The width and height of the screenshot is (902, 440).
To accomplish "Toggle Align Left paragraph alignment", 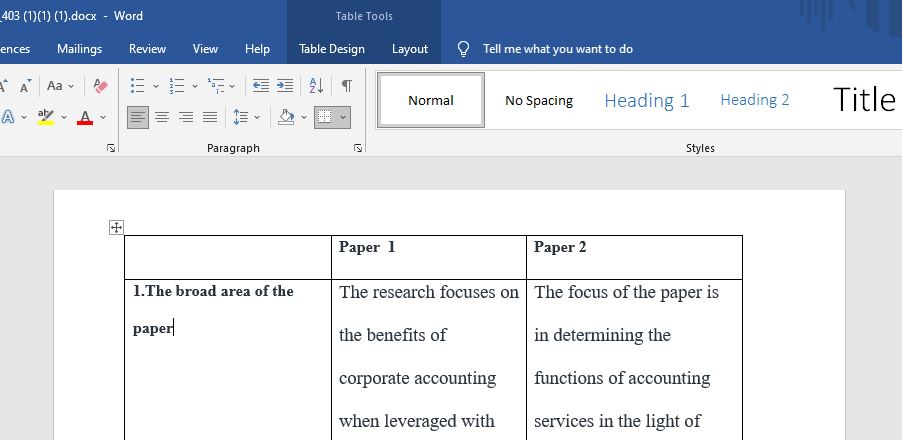I will coord(137,117).
